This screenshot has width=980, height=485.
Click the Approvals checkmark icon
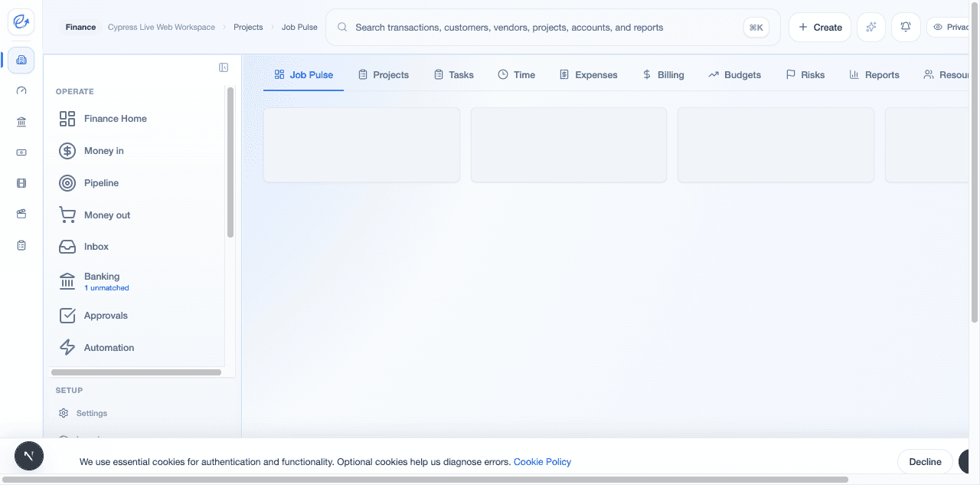click(x=67, y=316)
